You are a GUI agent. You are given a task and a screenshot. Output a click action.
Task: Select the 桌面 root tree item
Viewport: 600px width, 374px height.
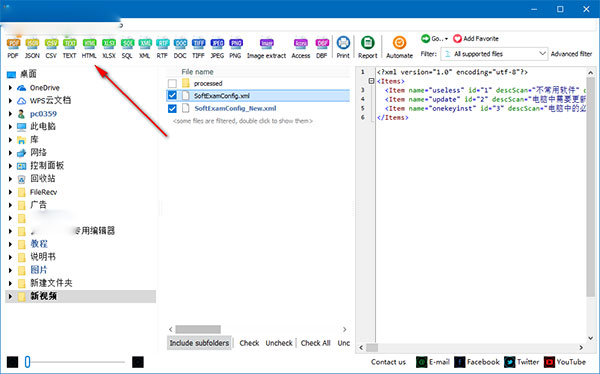pyautogui.click(x=28, y=74)
